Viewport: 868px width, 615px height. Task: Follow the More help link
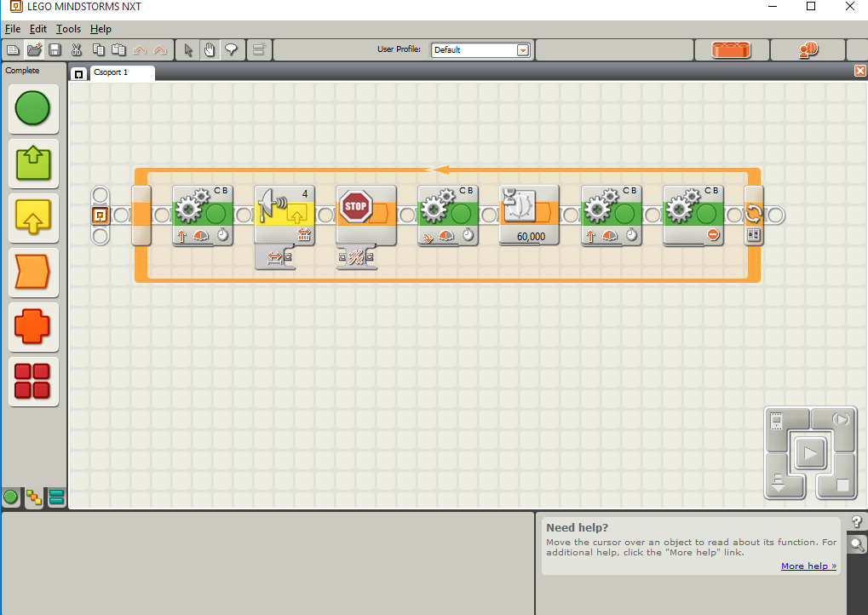(808, 566)
